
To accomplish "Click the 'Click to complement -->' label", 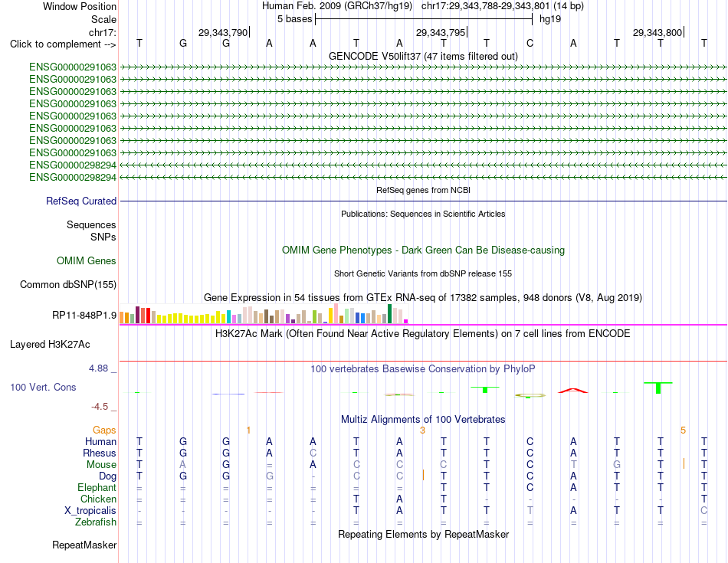I will coord(63,44).
